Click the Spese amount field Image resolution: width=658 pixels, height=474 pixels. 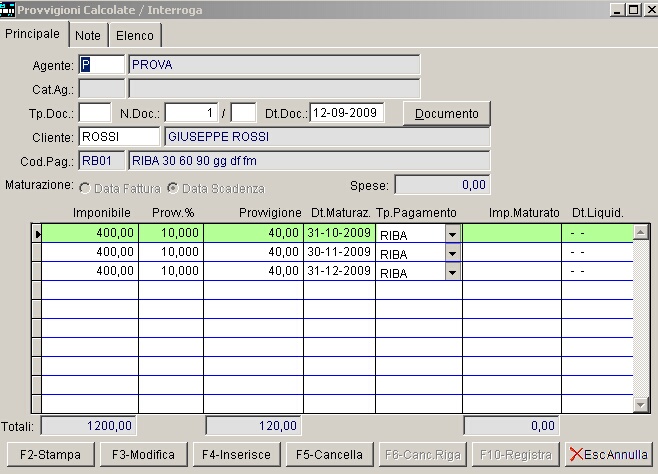point(442,185)
